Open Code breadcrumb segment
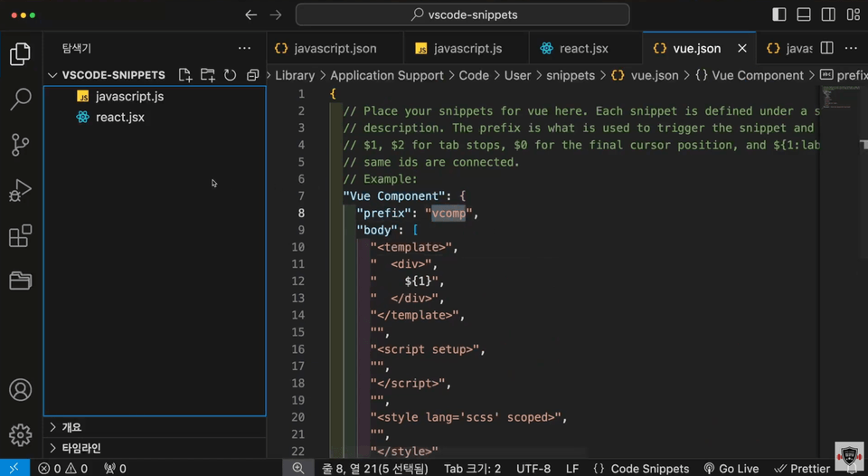The height and width of the screenshot is (476, 868). (x=474, y=75)
